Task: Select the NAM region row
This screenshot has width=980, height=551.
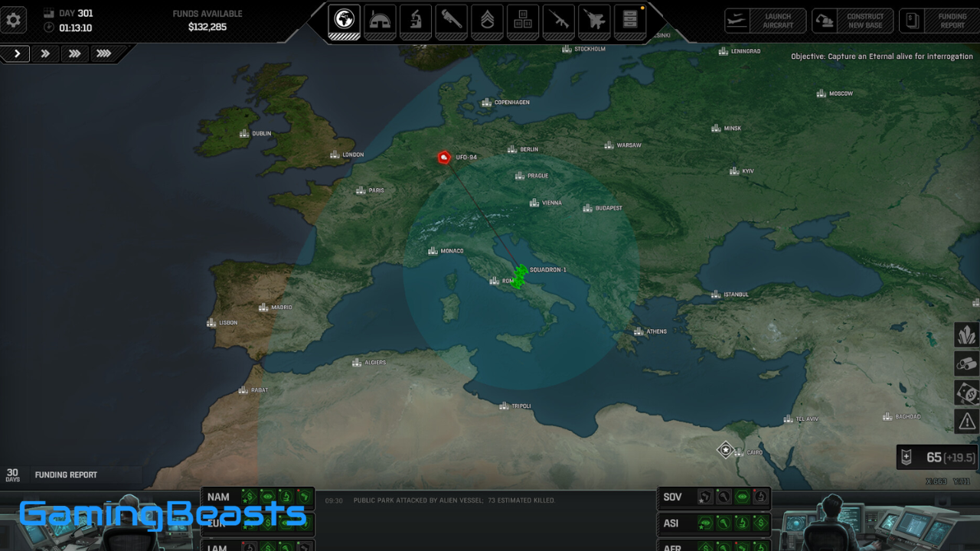Action: coord(257,497)
